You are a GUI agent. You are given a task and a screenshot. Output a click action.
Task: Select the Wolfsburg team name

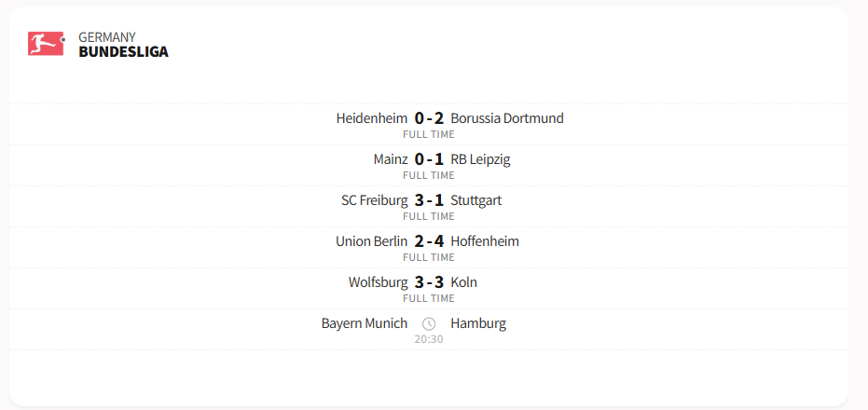coord(378,282)
